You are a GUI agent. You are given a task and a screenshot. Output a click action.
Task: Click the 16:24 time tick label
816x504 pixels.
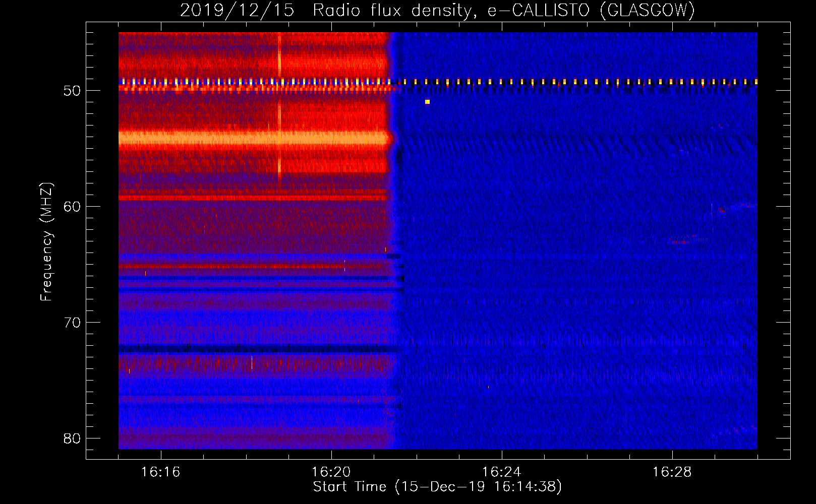click(x=501, y=472)
